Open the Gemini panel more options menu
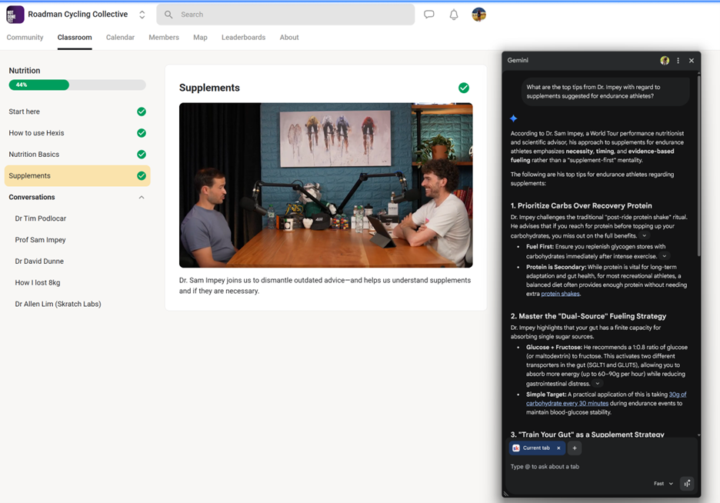Image resolution: width=720 pixels, height=503 pixels. tap(678, 61)
